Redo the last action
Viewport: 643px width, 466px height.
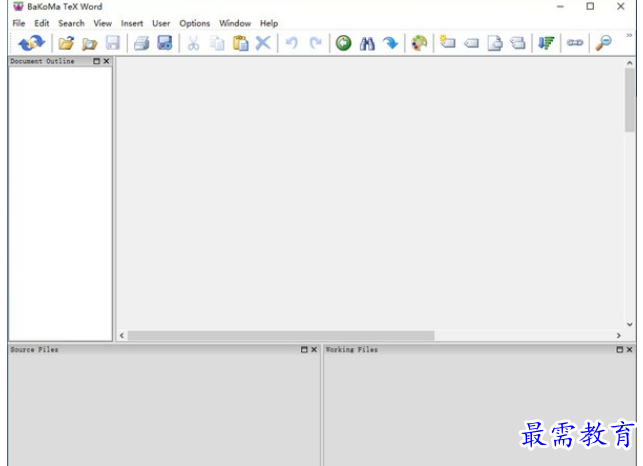click(315, 43)
